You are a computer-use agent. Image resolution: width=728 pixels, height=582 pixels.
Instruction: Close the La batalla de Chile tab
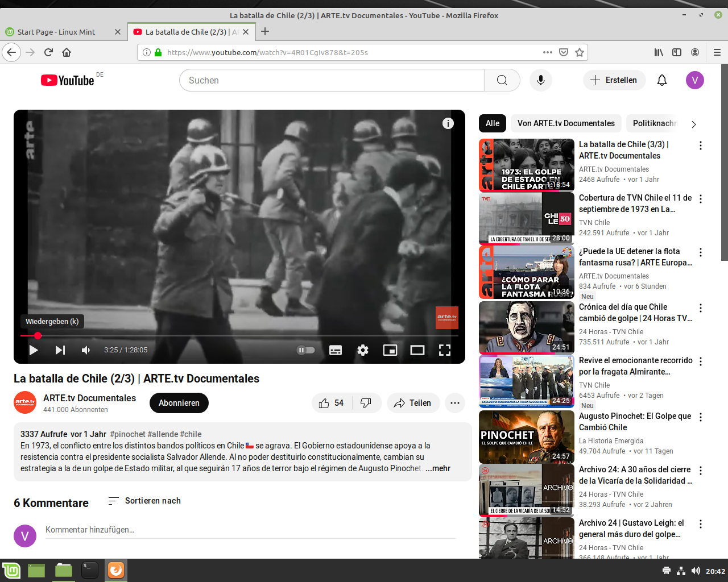click(x=246, y=32)
